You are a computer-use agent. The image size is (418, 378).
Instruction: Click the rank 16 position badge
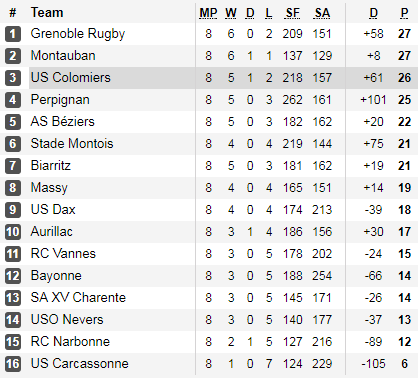coord(13,364)
